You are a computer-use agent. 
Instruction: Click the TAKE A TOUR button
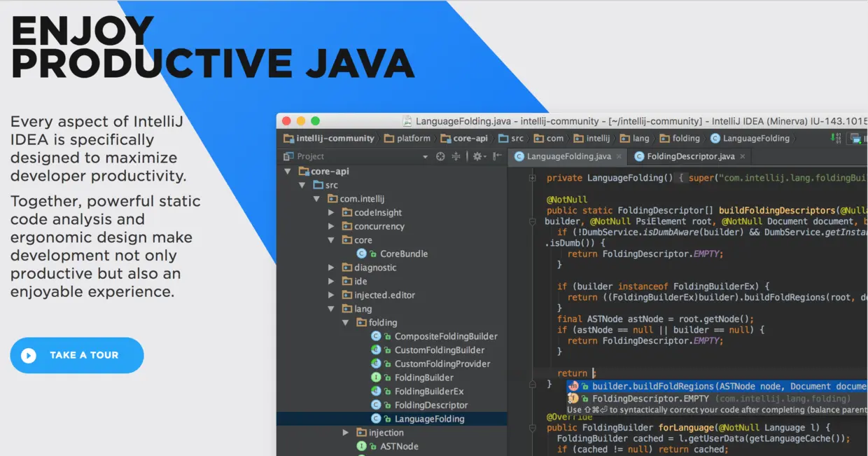(76, 355)
